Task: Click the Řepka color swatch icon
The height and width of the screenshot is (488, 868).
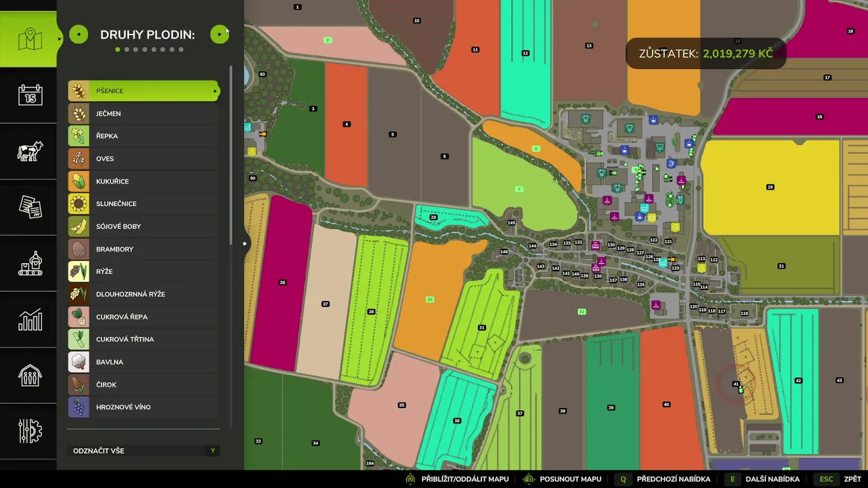Action: [79, 136]
